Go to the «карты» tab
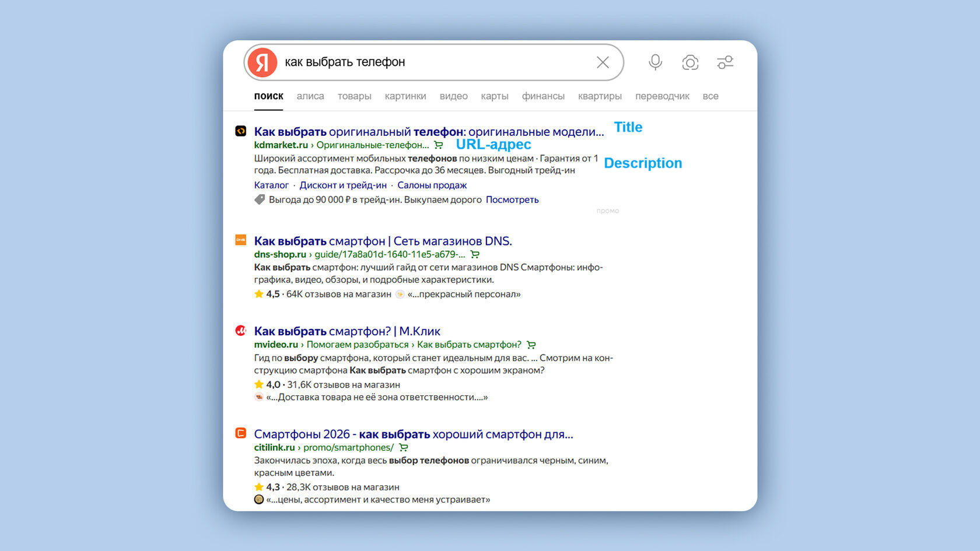This screenshot has width=980, height=551. pyautogui.click(x=495, y=96)
